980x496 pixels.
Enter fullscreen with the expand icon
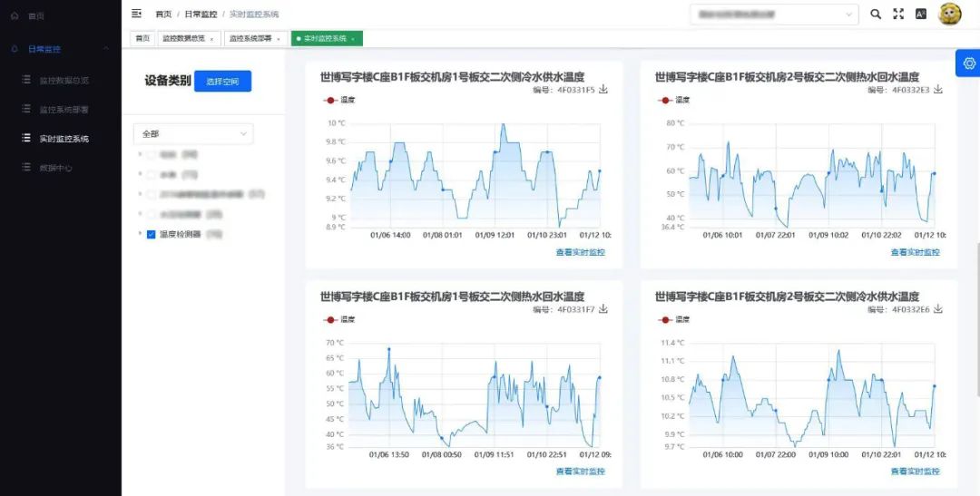pos(898,14)
